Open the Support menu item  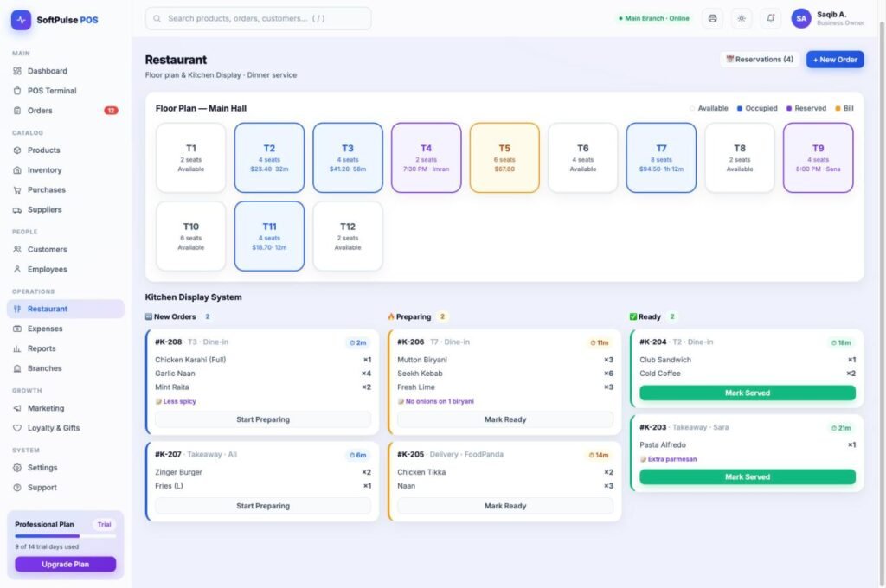(x=66, y=488)
